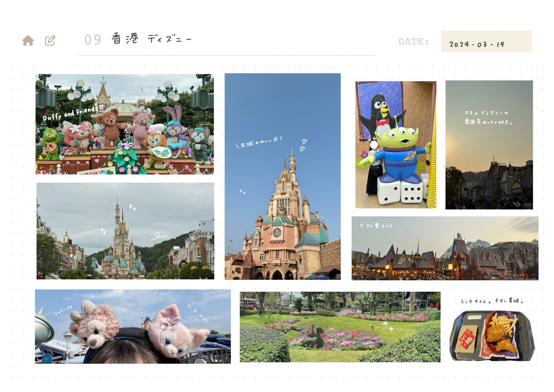Image resolution: width=554 pixels, height=392 pixels.
Task: Click the シェリーメイ label on plush photo
Action: pos(63,310)
